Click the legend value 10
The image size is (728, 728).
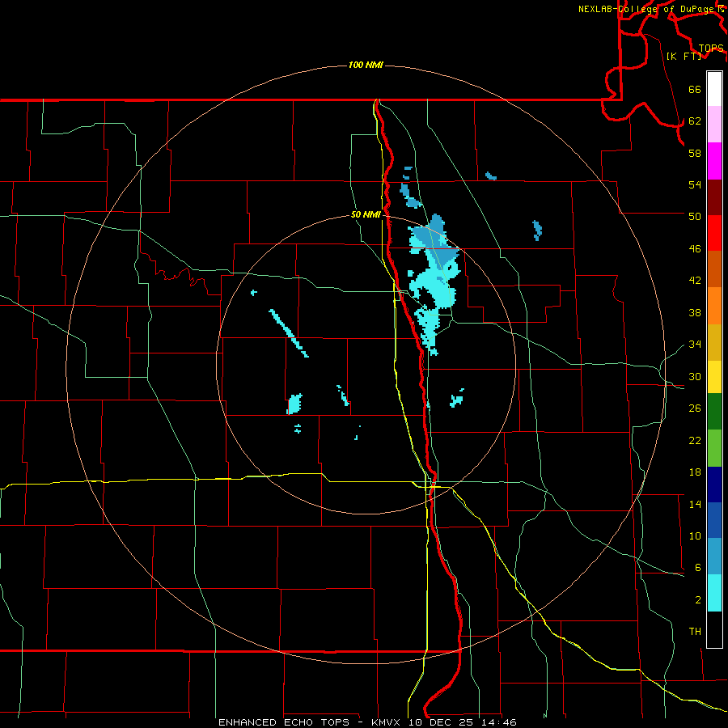pyautogui.click(x=695, y=536)
